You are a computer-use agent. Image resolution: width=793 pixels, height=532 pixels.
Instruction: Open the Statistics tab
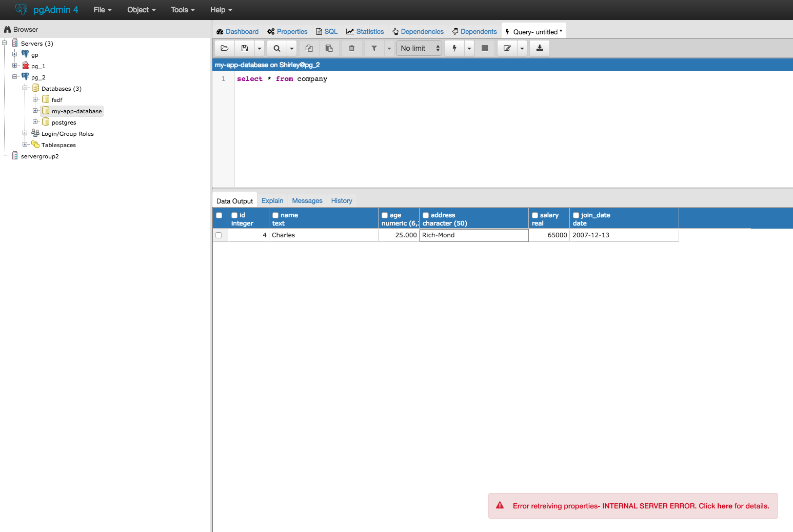tap(365, 32)
